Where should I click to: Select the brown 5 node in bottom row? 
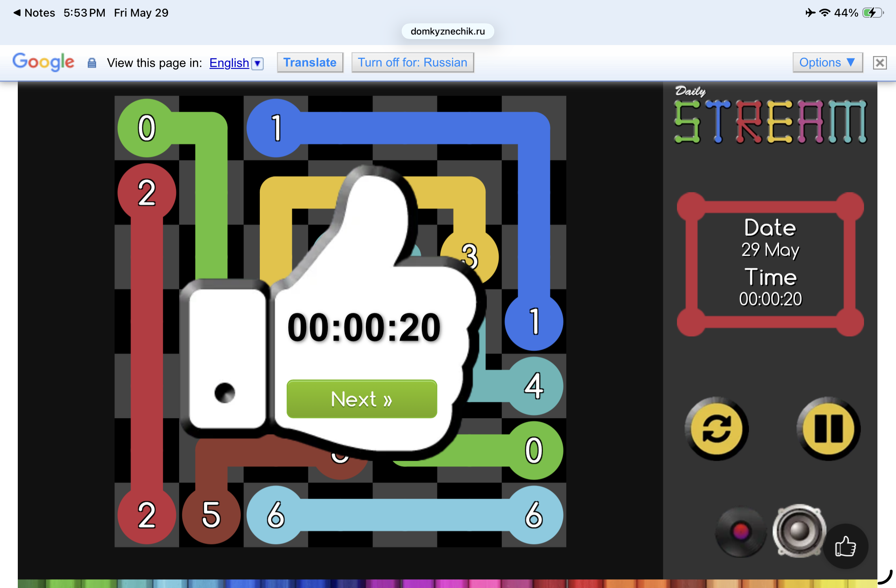211,515
